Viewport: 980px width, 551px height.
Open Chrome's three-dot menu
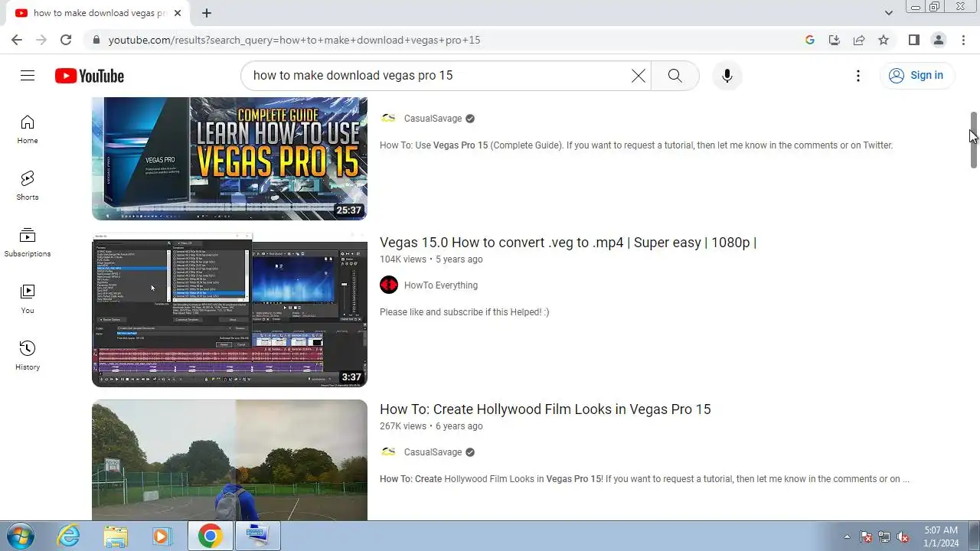963,40
